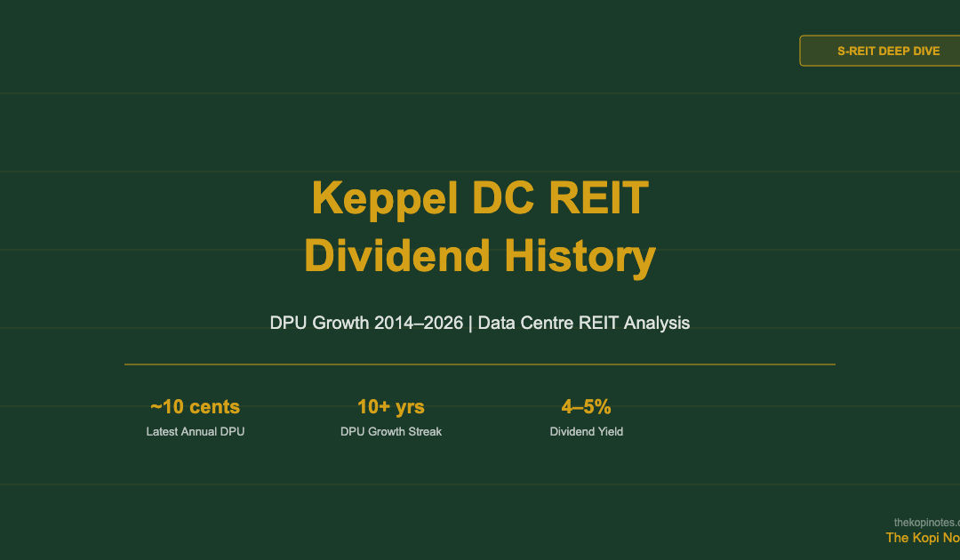960x560 pixels.
Task: Click the DPU Growth Streak label
Action: pyautogui.click(x=390, y=431)
